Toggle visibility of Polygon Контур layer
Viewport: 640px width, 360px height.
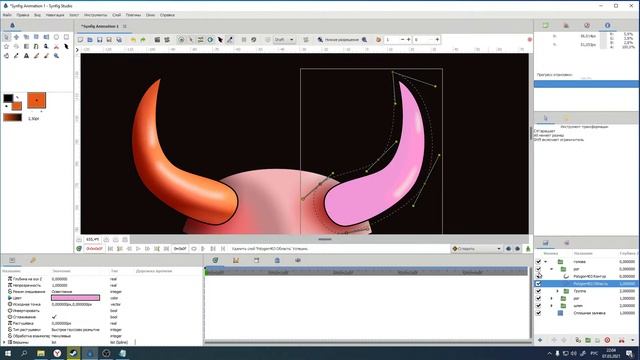pyautogui.click(x=538, y=276)
